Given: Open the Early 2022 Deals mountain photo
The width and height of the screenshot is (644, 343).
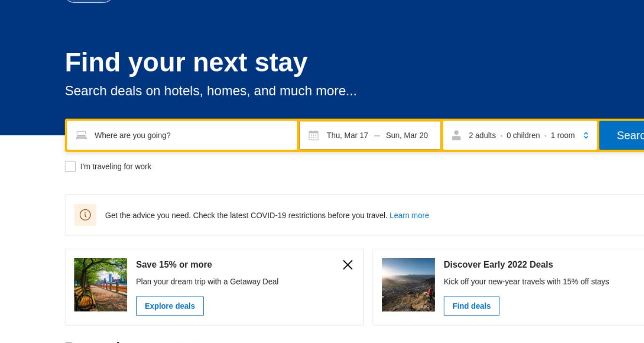Looking at the screenshot, I should (x=408, y=285).
